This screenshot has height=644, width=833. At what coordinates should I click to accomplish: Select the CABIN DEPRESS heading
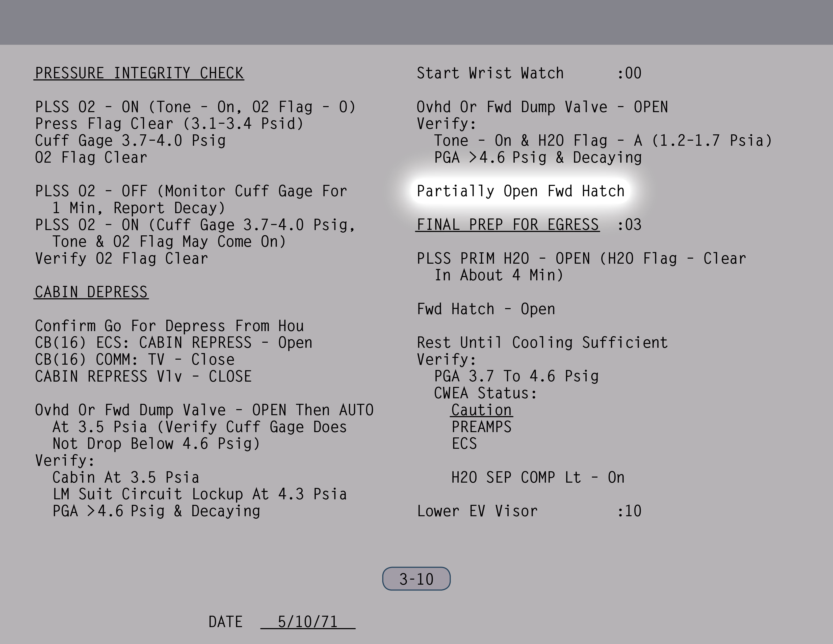[x=91, y=292]
